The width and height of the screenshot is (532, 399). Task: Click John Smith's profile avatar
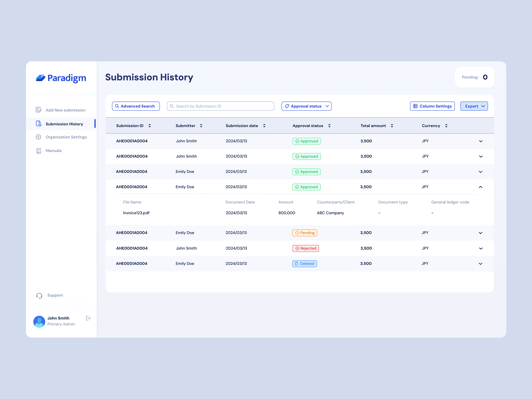(39, 322)
